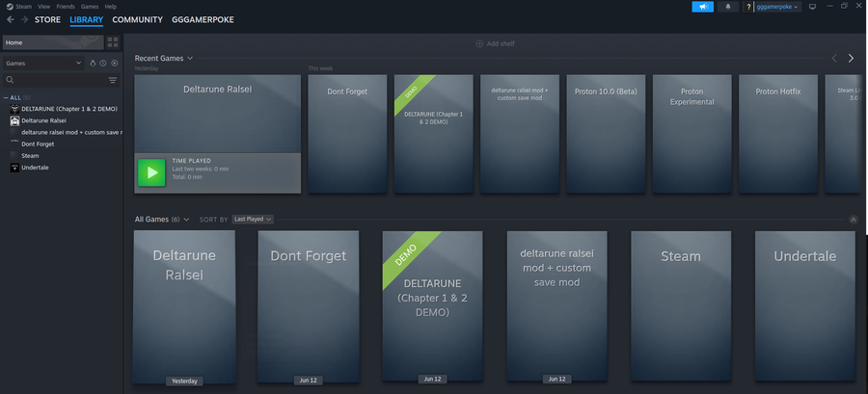Enter Big Picture mode via monitor icon
This screenshot has width=868, height=394.
pos(813,7)
